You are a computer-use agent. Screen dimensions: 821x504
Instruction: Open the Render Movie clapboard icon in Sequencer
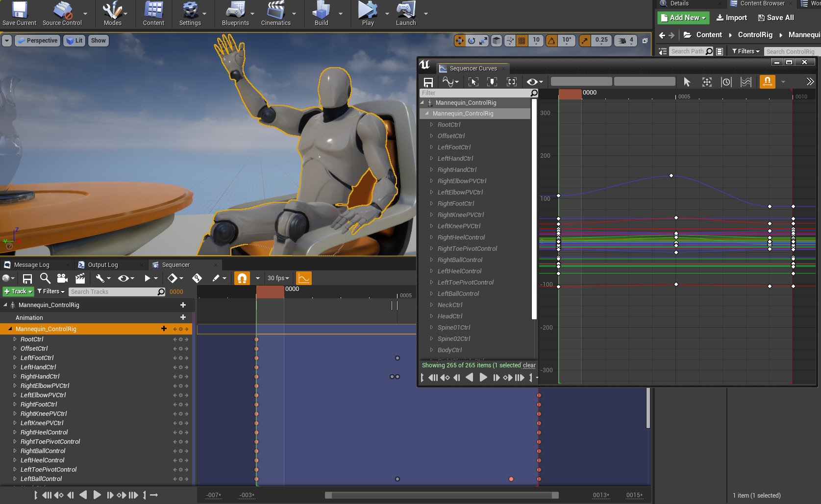80,278
